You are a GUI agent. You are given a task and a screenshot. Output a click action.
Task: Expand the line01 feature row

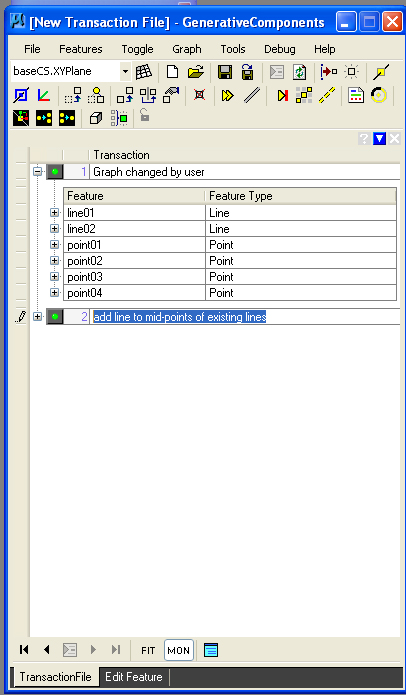point(55,213)
